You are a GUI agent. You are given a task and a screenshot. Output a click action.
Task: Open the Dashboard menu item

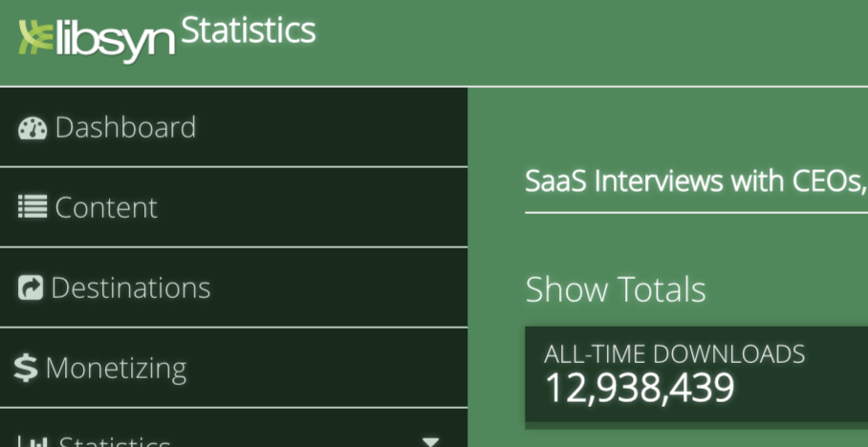coord(125,128)
